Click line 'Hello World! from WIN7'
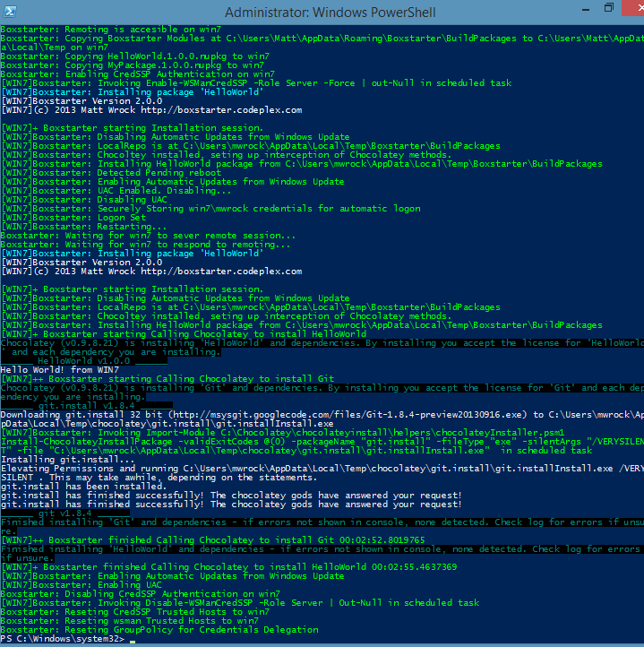Screen dimensions: 644x647 tap(60, 370)
